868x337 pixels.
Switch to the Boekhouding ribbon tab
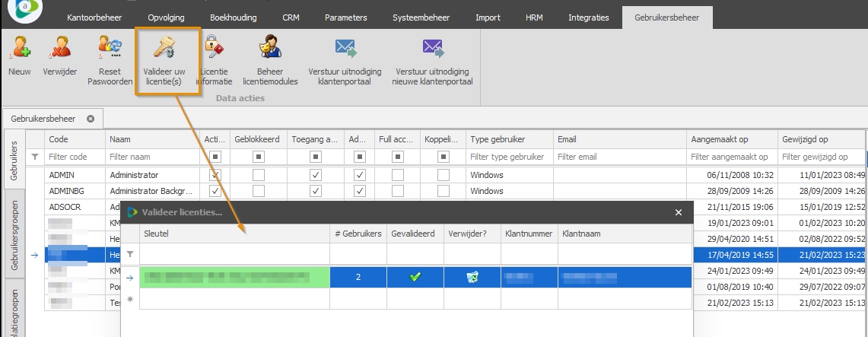[234, 17]
